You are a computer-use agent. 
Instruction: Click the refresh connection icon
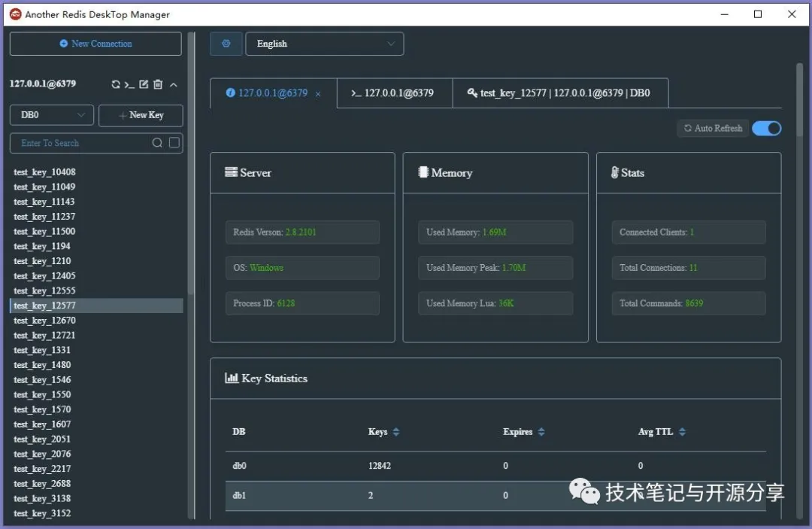(116, 84)
